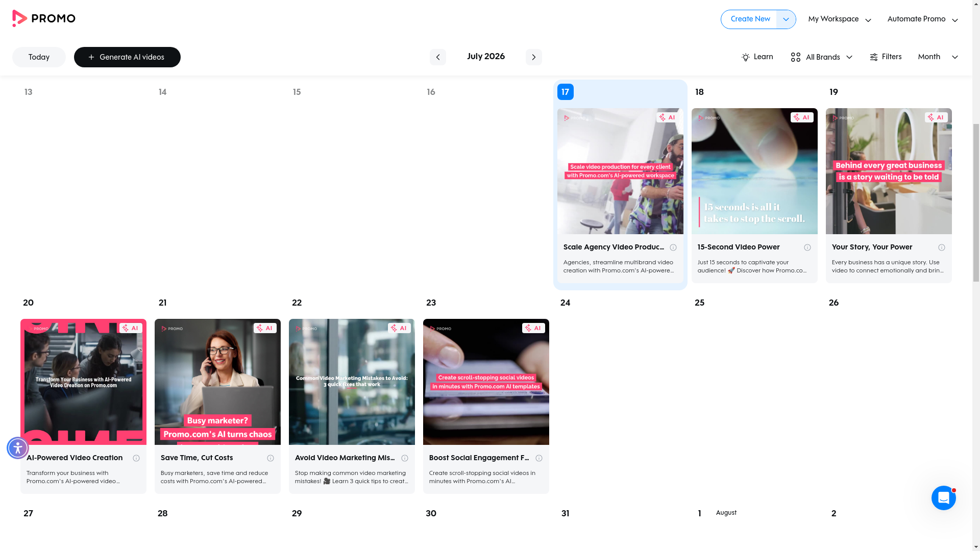This screenshot has width=980, height=551.
Task: Click info icon for Scale Agency Video Production
Action: point(673,247)
